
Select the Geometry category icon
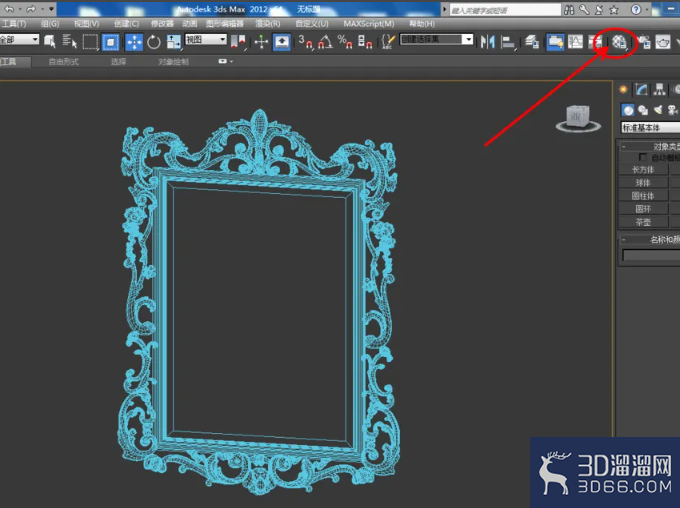[628, 110]
